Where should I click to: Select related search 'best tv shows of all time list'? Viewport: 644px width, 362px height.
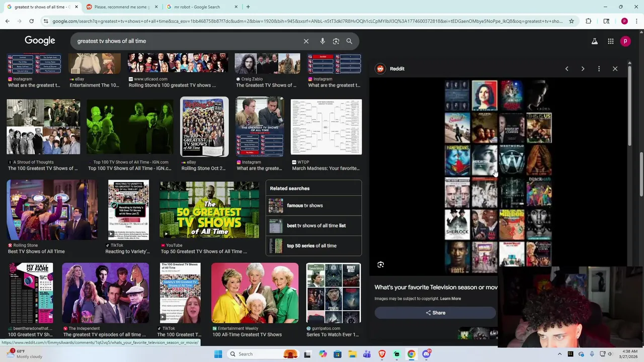(x=313, y=226)
